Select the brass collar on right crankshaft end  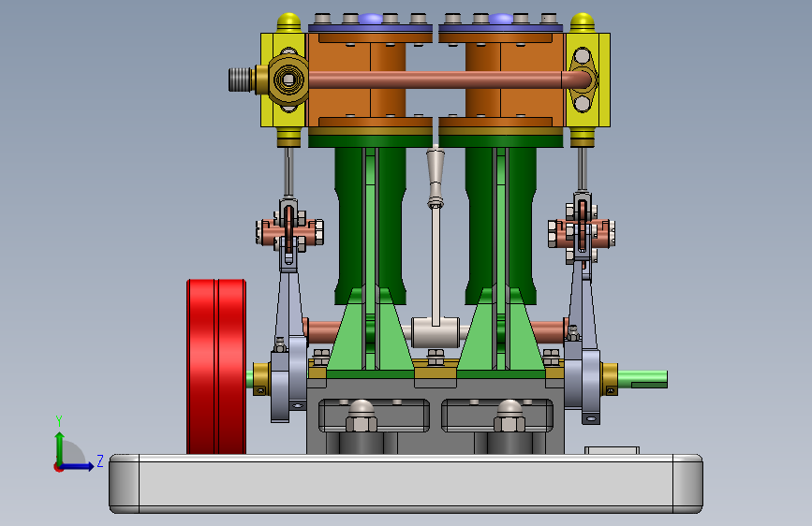[610, 379]
